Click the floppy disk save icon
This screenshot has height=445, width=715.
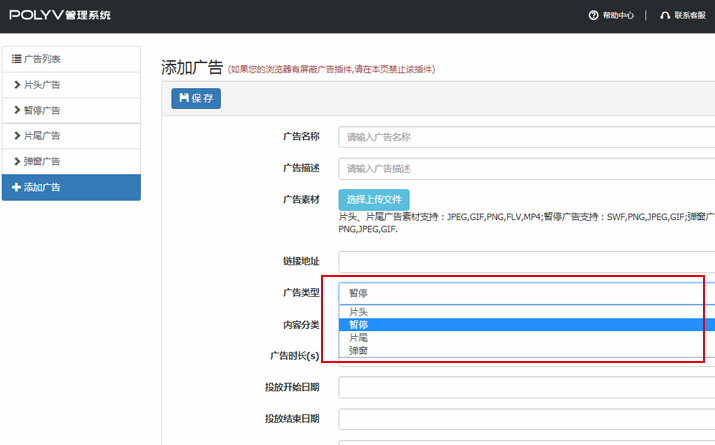[184, 98]
